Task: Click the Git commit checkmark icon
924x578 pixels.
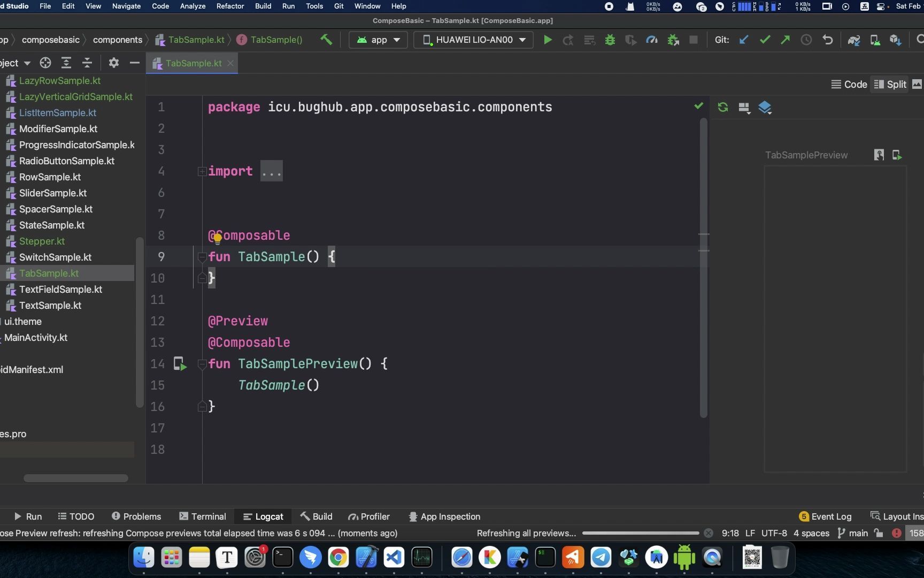Action: [x=765, y=40]
